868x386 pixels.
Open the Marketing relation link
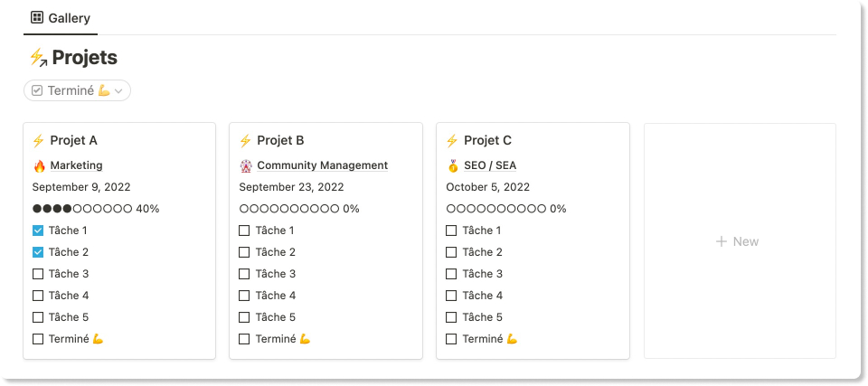(76, 165)
